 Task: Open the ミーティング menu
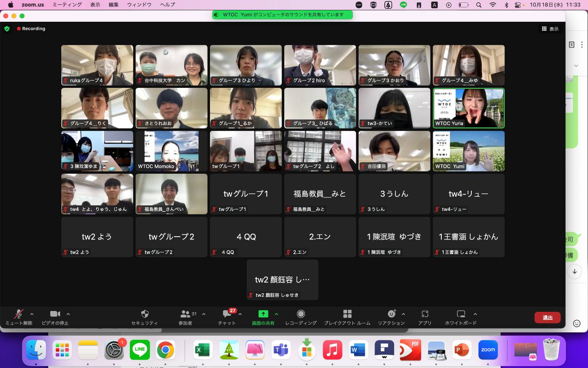tap(67, 5)
